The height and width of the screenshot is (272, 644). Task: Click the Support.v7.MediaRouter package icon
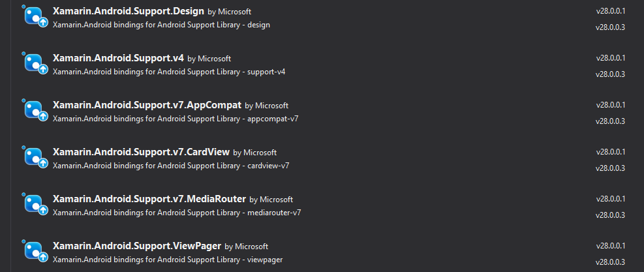pos(35,205)
